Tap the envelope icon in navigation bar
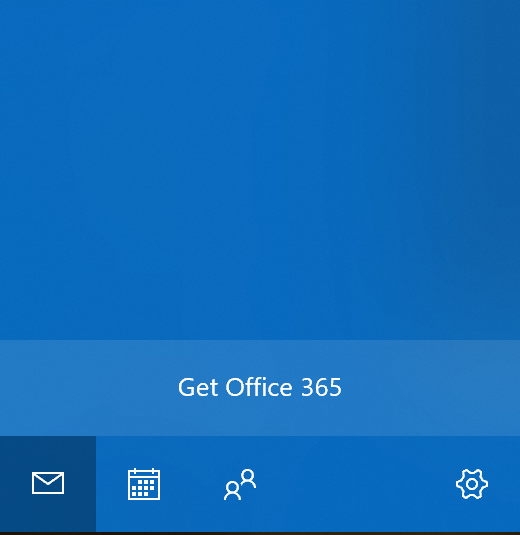The height and width of the screenshot is (535, 520). pos(48,483)
